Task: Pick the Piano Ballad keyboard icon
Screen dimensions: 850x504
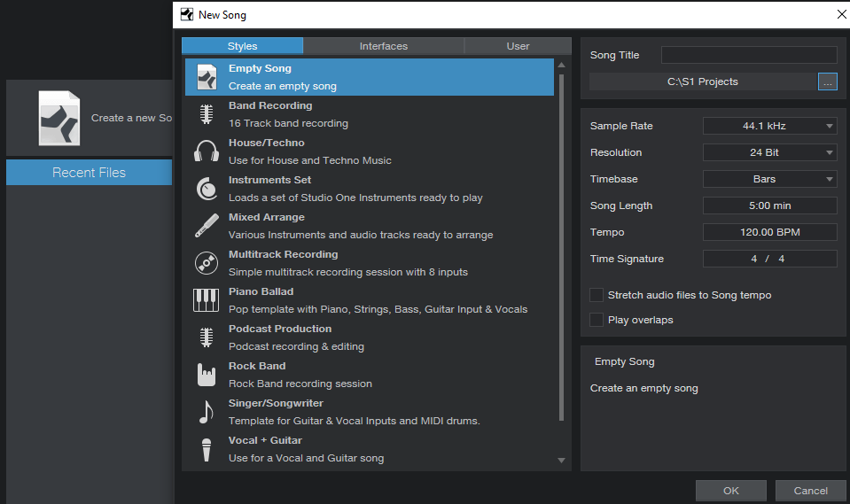Action: (206, 300)
